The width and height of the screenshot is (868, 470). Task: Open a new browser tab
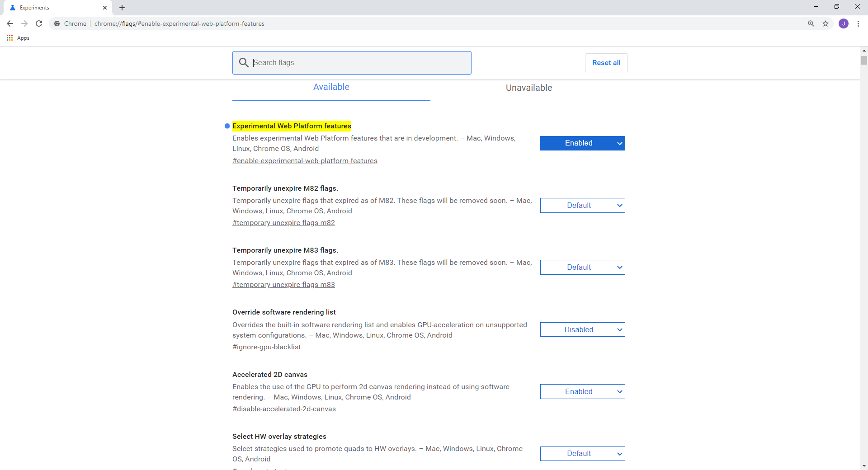click(x=122, y=8)
